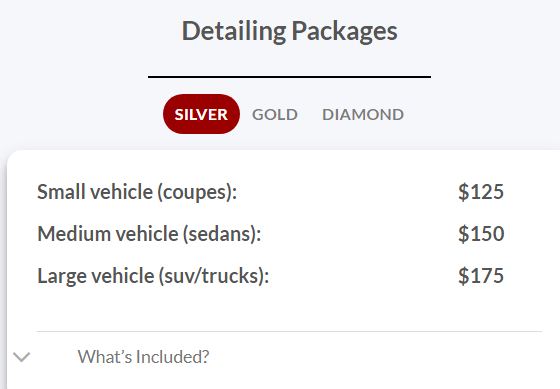Click the word Packages in the title

345,32
